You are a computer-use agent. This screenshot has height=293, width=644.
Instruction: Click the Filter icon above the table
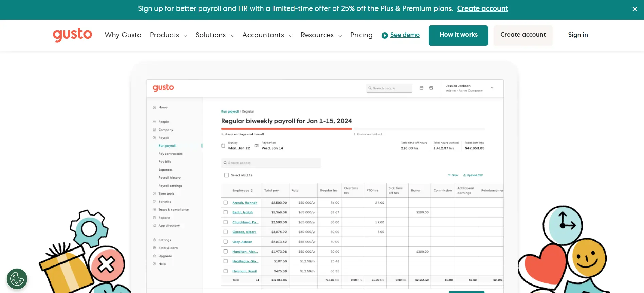449,175
